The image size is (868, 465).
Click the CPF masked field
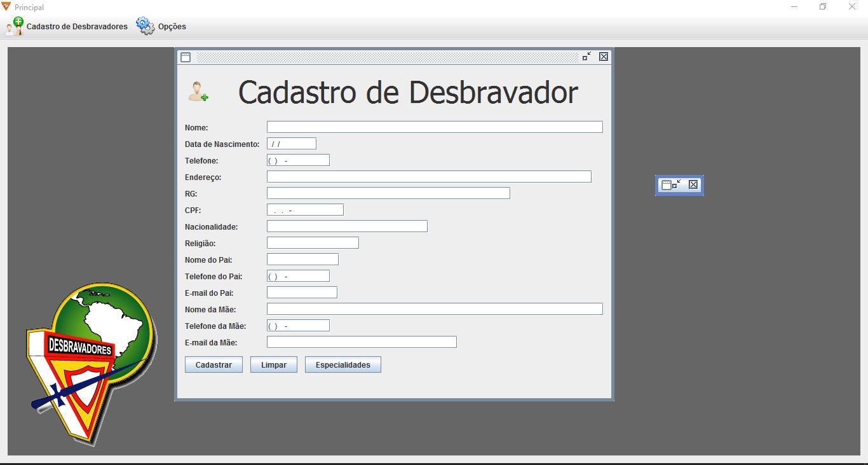coord(305,210)
